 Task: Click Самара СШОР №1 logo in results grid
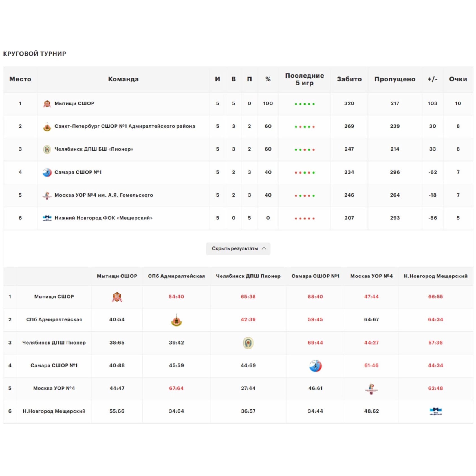tap(315, 366)
